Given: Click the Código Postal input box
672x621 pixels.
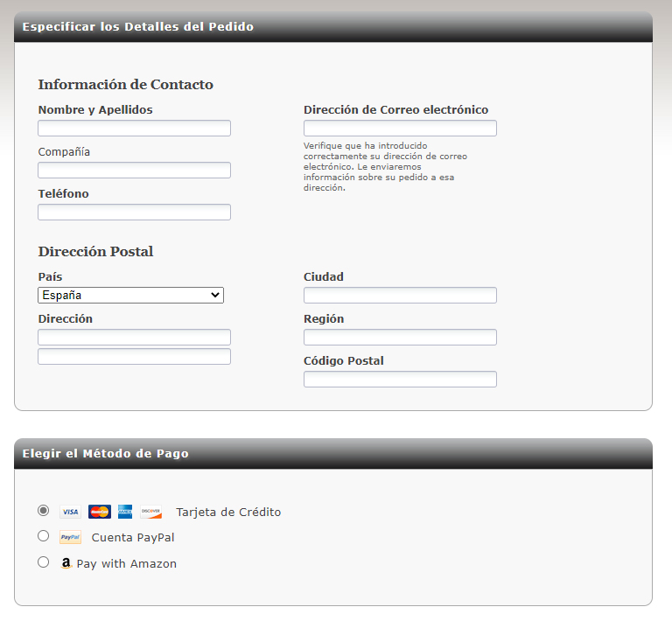Looking at the screenshot, I should [400, 380].
